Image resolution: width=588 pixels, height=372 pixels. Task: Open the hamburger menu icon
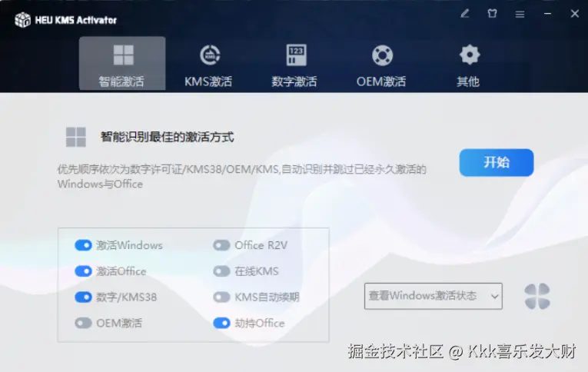click(520, 15)
